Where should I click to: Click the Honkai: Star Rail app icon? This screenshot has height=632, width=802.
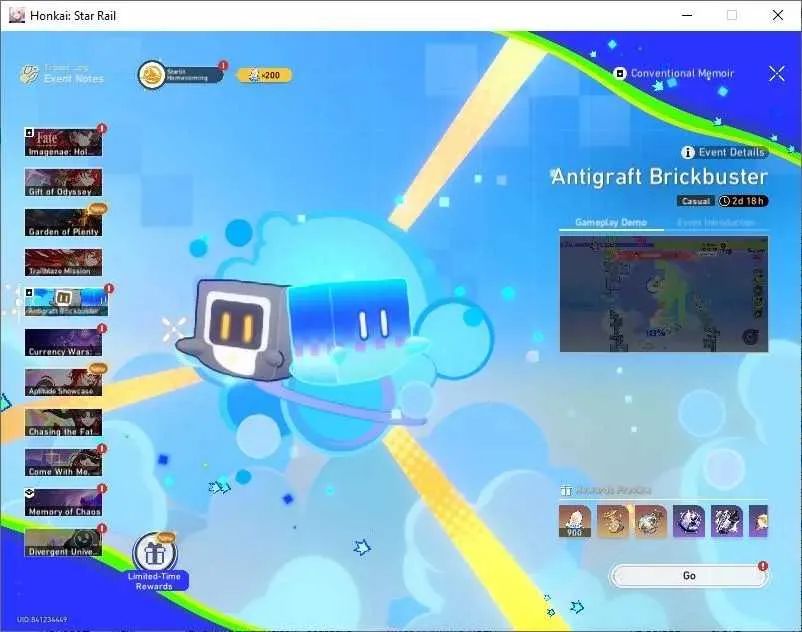(17, 15)
